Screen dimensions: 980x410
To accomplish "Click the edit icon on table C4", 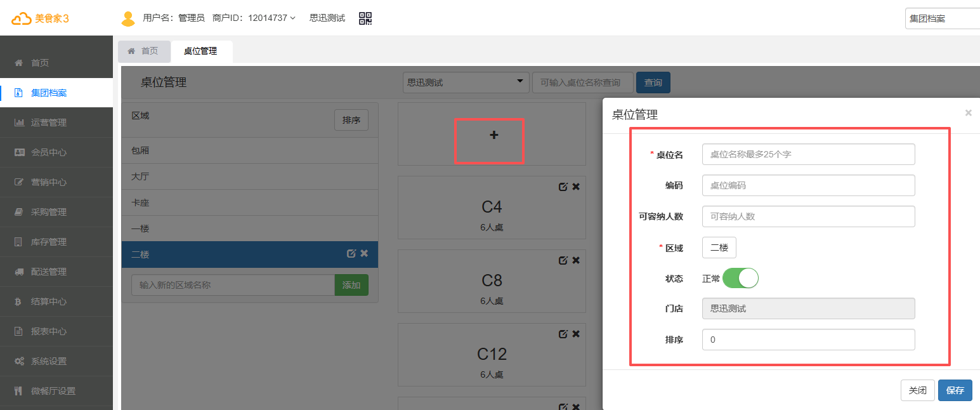I will point(563,187).
